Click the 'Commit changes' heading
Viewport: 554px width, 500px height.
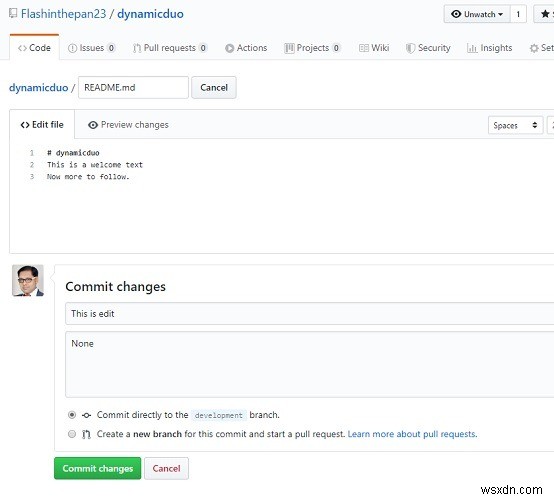(x=116, y=287)
